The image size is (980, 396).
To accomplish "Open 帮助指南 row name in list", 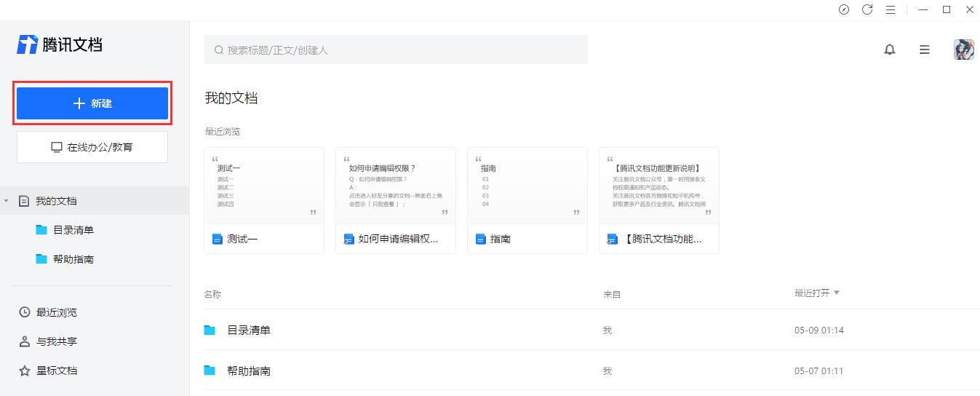I will click(x=249, y=371).
